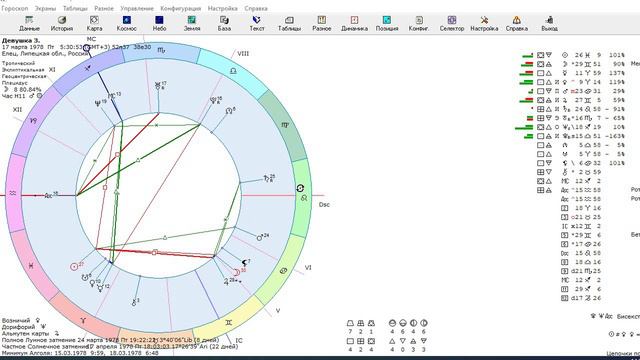Open the Земля map icon
This screenshot has width=640, height=360.
(x=192, y=24)
